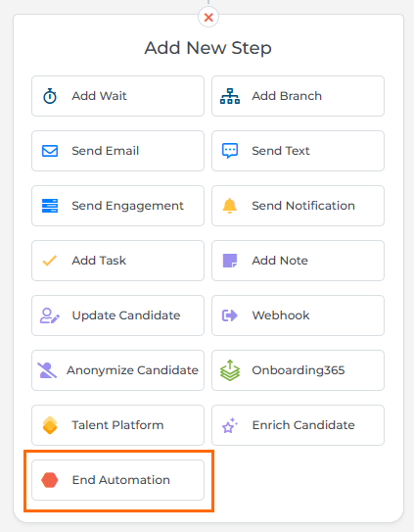Click the chat bubble Send Text icon
The width and height of the screenshot is (414, 532).
[230, 151]
